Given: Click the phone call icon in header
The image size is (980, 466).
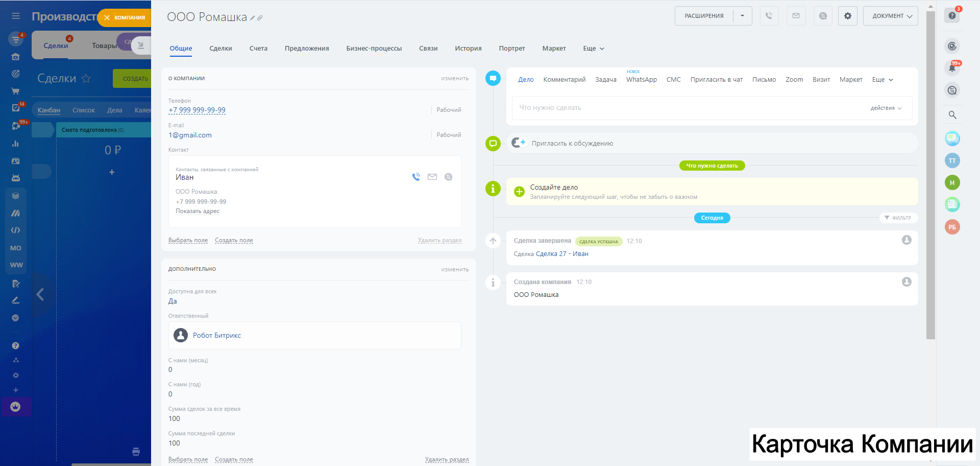Looking at the screenshot, I should coord(769,16).
